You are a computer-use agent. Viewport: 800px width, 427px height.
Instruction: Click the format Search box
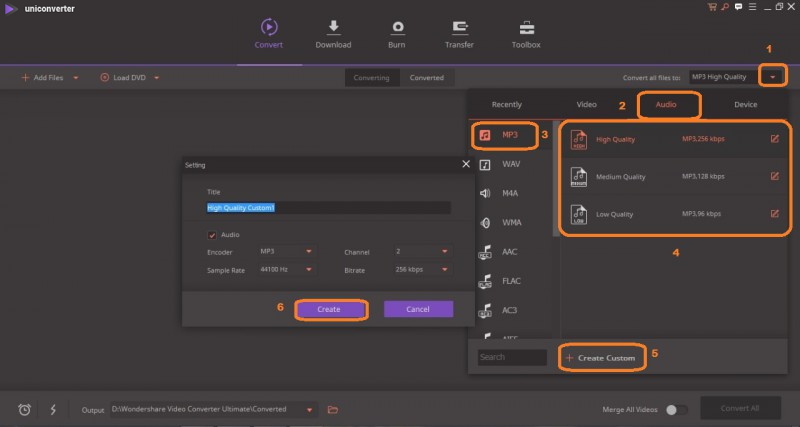coord(512,357)
